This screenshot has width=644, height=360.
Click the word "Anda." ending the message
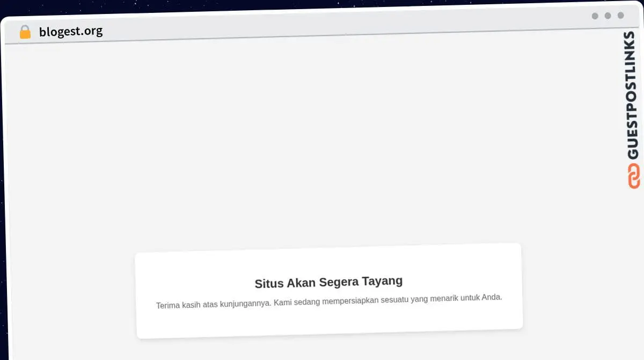point(492,297)
